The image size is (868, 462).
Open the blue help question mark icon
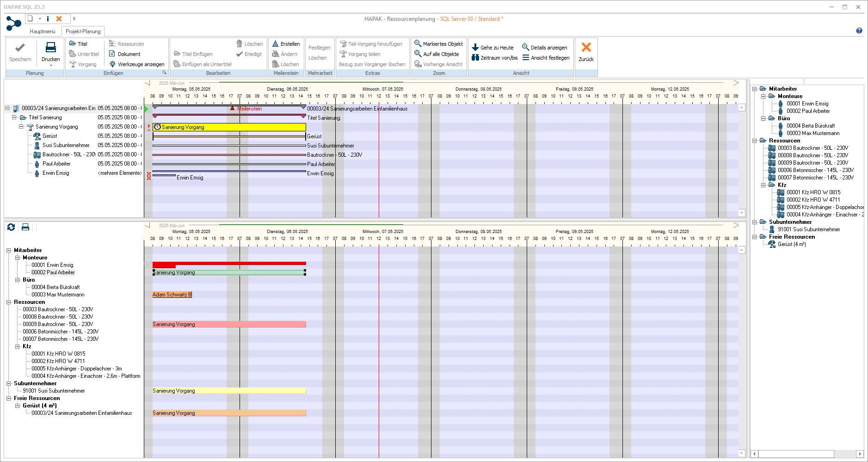click(x=859, y=31)
